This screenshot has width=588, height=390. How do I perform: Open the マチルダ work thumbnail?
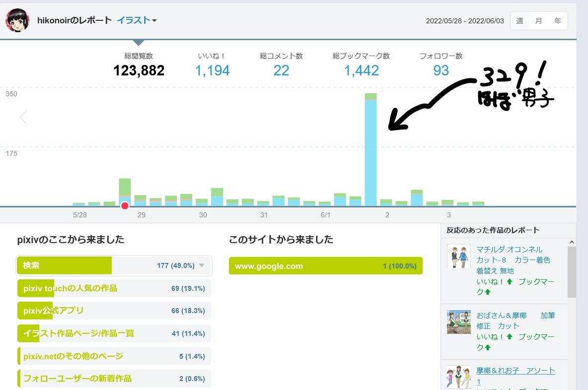[x=458, y=257]
